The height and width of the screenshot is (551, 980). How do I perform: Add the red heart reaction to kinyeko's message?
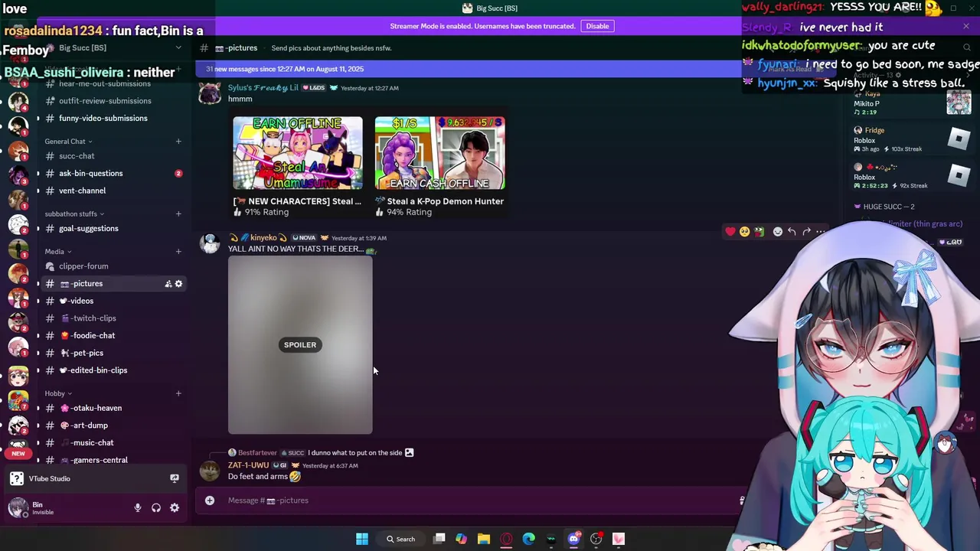730,231
